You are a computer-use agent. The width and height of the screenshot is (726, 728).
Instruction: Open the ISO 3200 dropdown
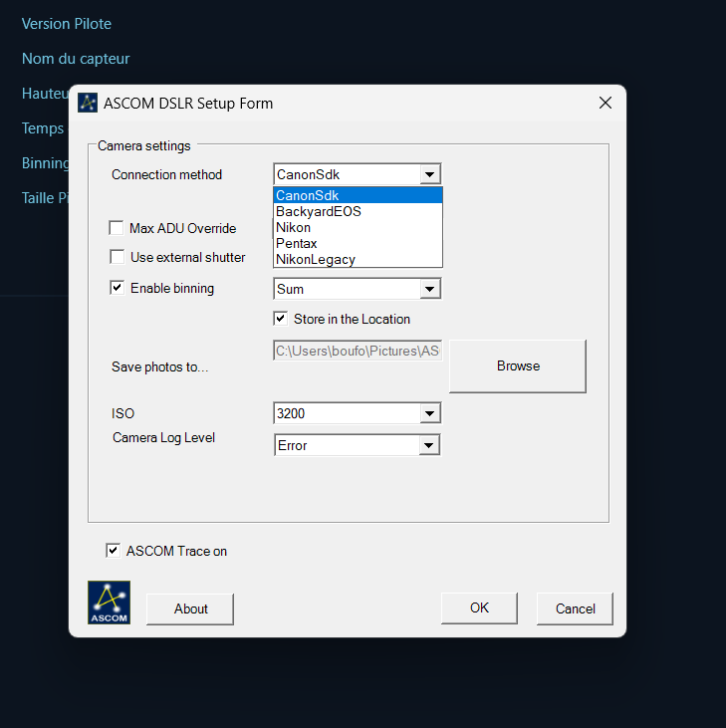click(430, 413)
